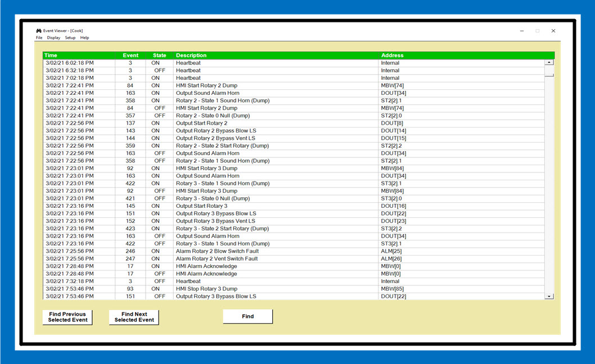
Task: Open the Setup menu
Action: point(70,38)
